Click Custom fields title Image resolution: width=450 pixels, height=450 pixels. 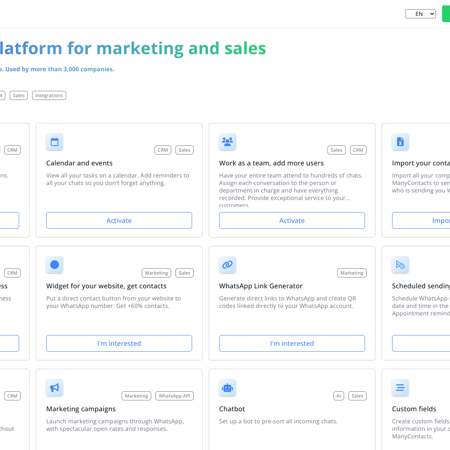pos(414,409)
